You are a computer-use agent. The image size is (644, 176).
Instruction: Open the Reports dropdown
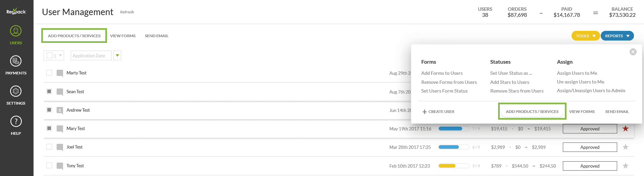pos(617,36)
